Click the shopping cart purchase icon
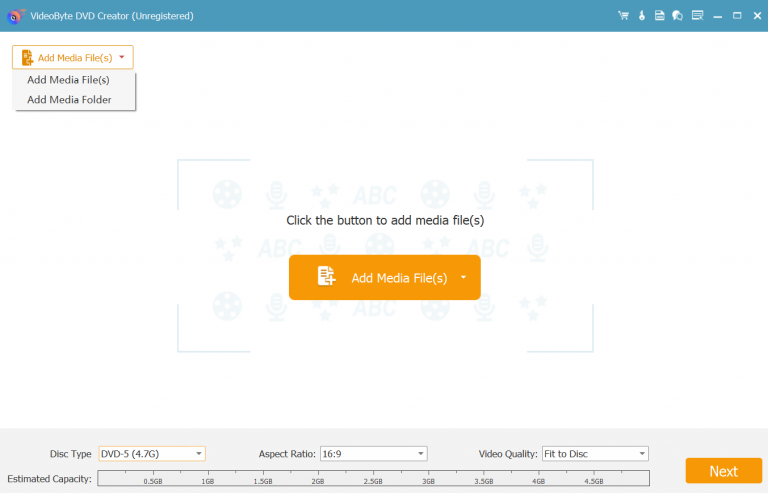This screenshot has width=768, height=493. coord(623,16)
